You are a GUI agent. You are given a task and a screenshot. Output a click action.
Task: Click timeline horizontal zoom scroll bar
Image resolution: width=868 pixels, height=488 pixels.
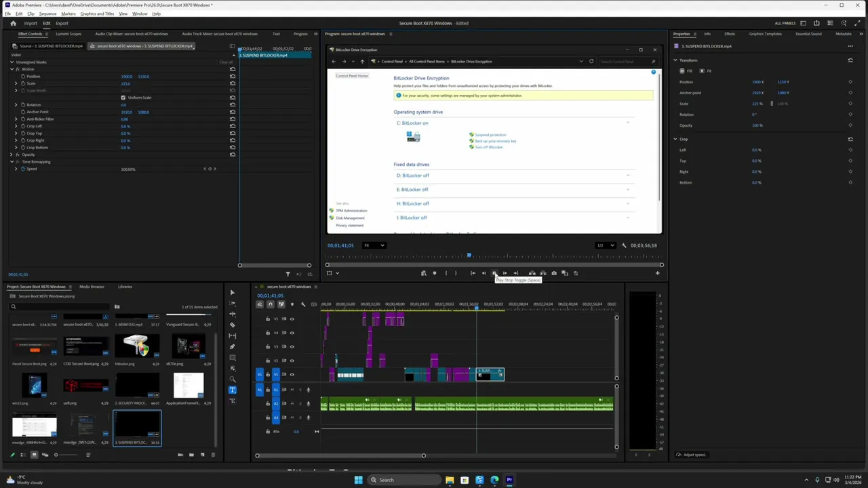pyautogui.click(x=340, y=455)
